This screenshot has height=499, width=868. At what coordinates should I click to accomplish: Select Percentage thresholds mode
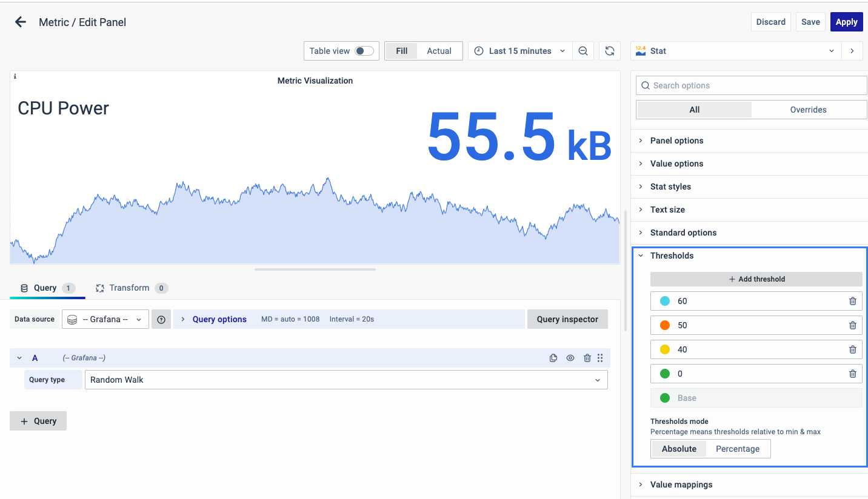[x=737, y=449]
